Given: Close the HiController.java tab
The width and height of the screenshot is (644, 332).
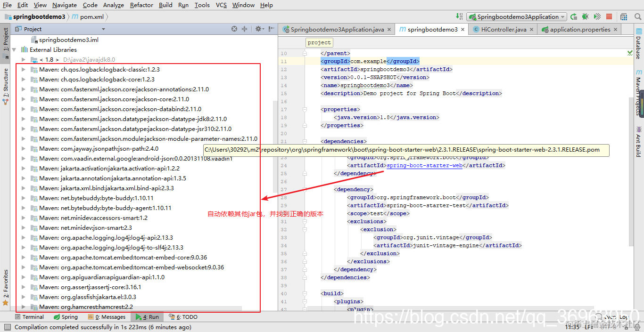Looking at the screenshot, I should click(x=531, y=29).
